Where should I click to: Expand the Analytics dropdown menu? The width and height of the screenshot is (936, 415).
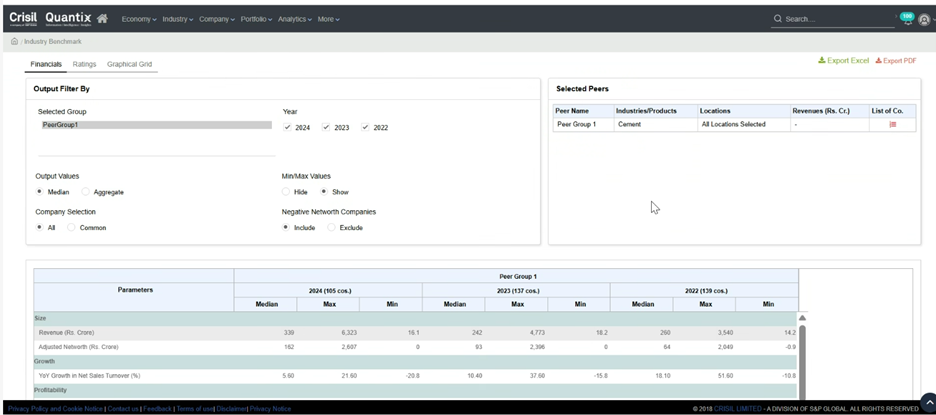coord(294,19)
